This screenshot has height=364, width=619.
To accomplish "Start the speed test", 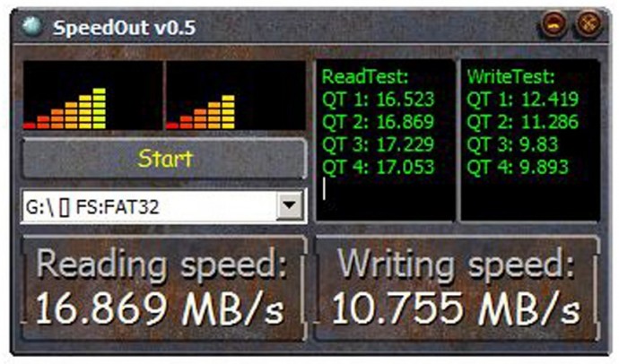I will pos(164,159).
